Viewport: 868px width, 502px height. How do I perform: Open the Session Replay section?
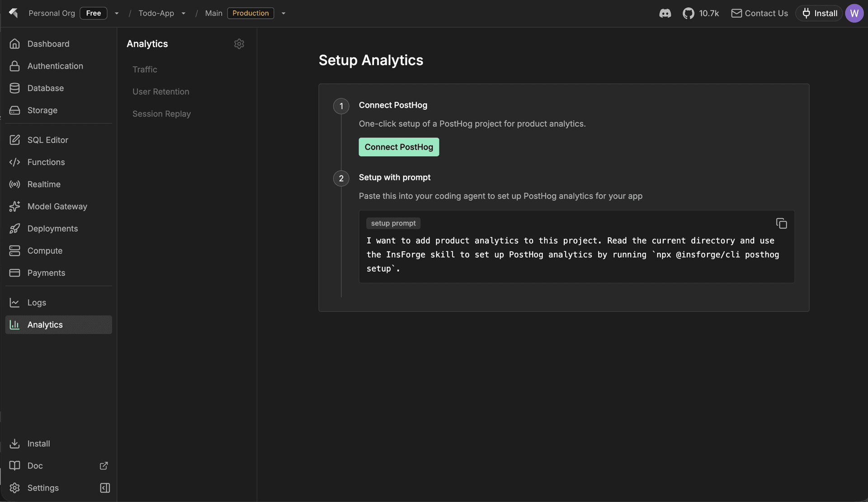tap(161, 113)
